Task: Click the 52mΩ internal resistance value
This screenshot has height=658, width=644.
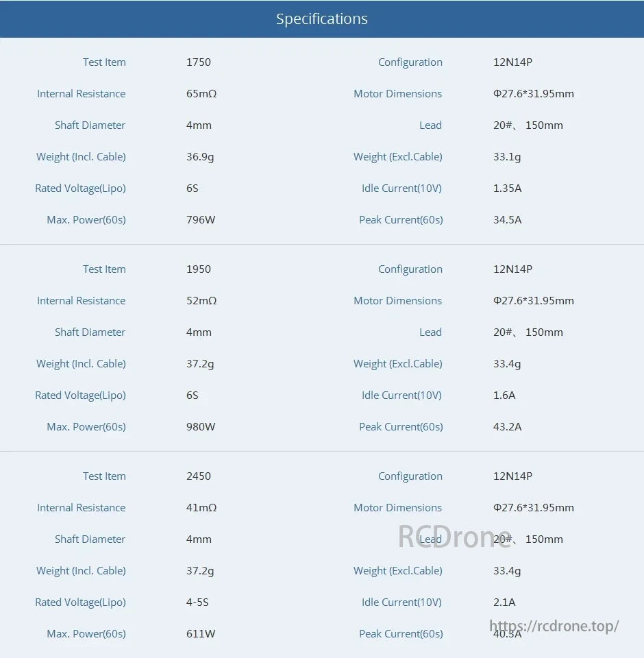Action: (201, 301)
